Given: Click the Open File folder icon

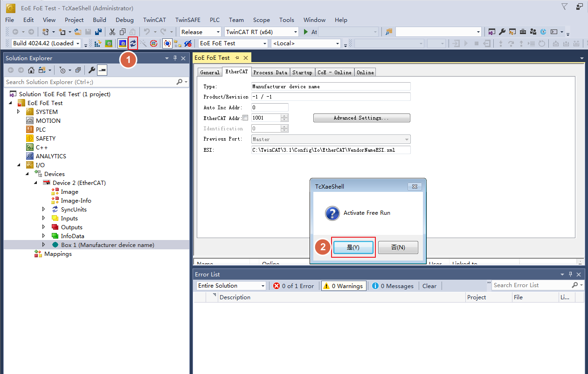Looking at the screenshot, I should (78, 32).
